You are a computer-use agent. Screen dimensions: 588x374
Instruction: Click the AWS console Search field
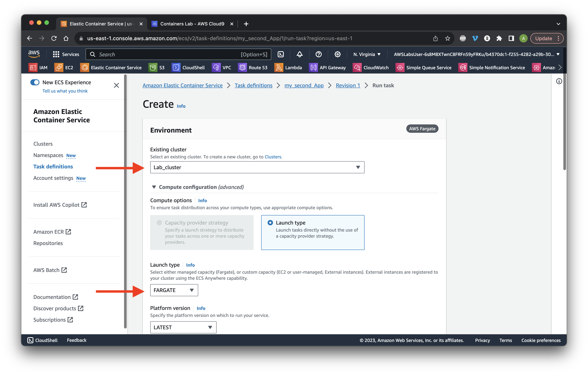click(178, 54)
